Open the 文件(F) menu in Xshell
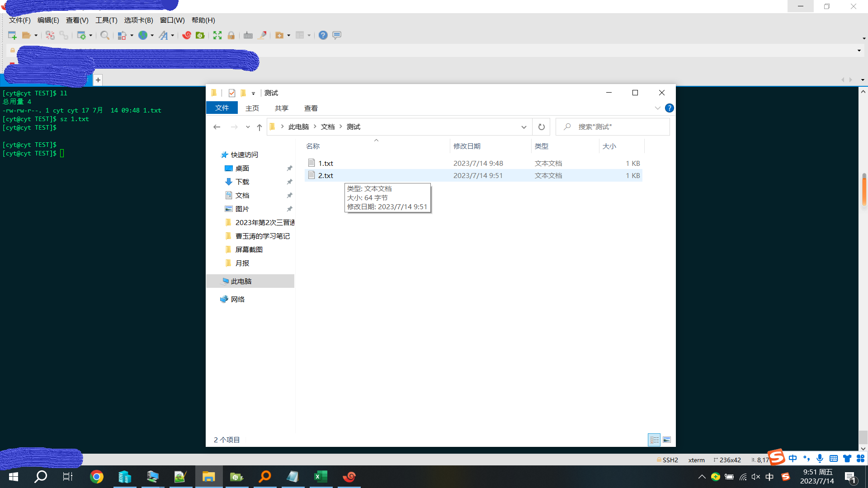This screenshot has height=488, width=868. click(20, 20)
